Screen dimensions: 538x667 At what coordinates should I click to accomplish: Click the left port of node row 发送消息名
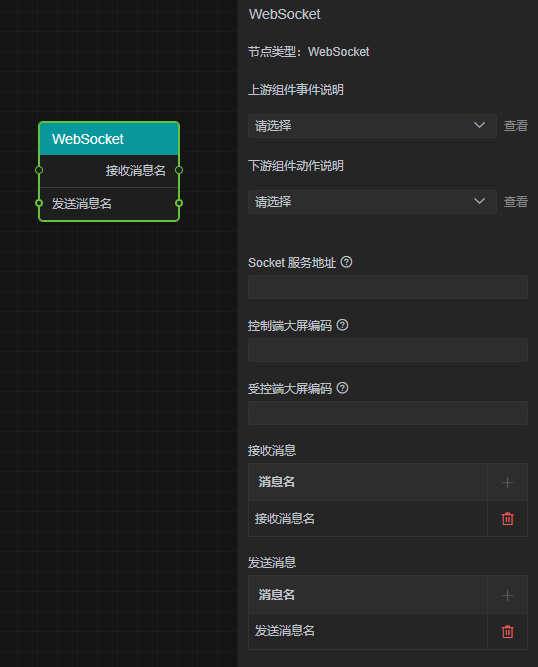click(x=39, y=203)
